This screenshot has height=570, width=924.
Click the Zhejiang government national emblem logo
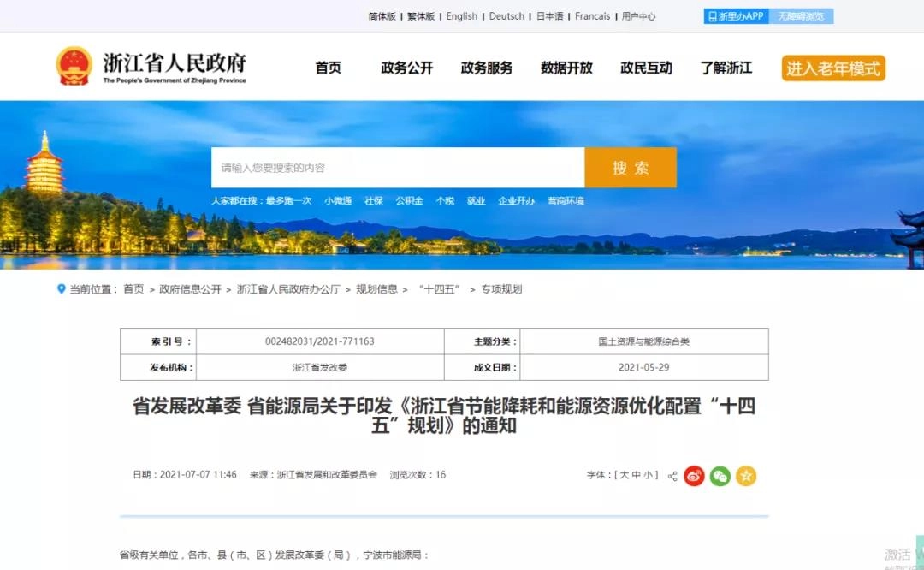click(74, 66)
